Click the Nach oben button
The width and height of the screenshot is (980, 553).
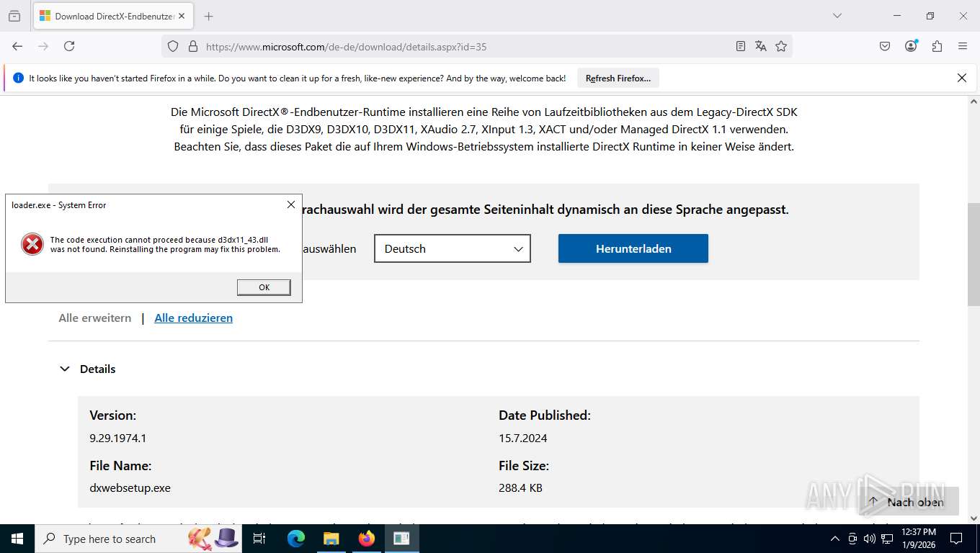coord(907,502)
